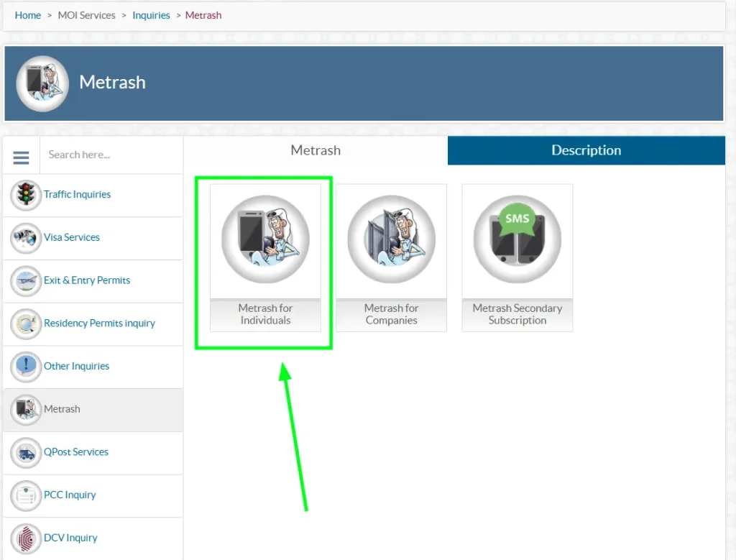This screenshot has width=736, height=560.
Task: Click the Metrash header logo icon
Action: tap(42, 83)
